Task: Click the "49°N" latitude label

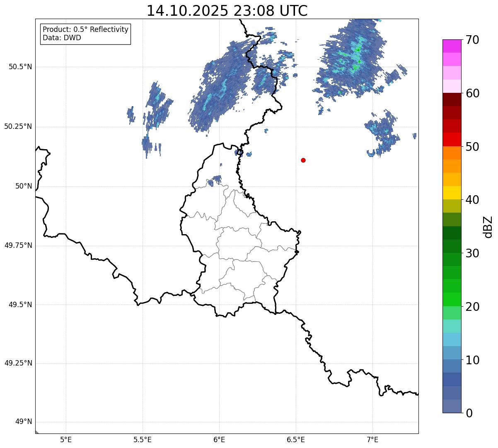Action: 24,422
